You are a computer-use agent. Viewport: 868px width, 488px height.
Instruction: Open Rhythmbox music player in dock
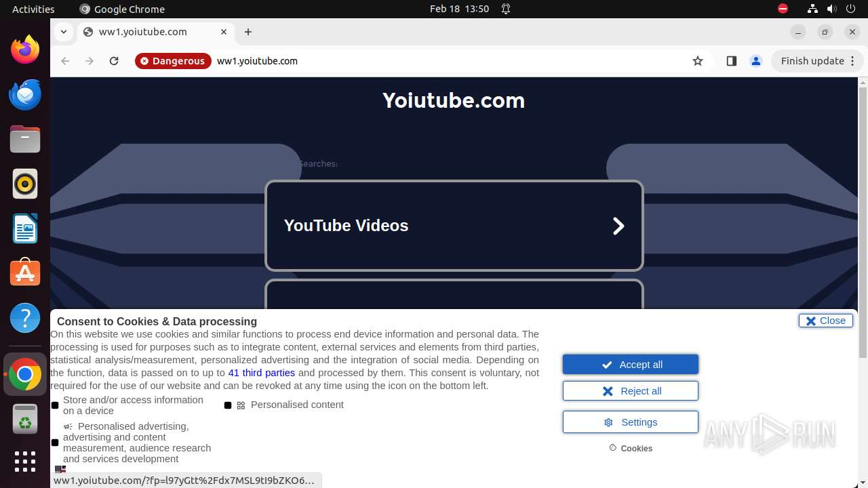(x=25, y=184)
